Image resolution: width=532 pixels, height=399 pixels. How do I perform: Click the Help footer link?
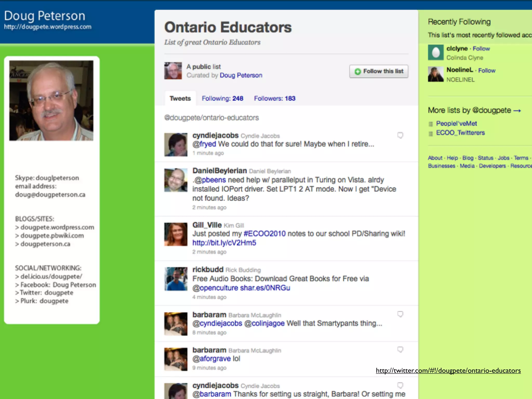pyautogui.click(x=452, y=158)
